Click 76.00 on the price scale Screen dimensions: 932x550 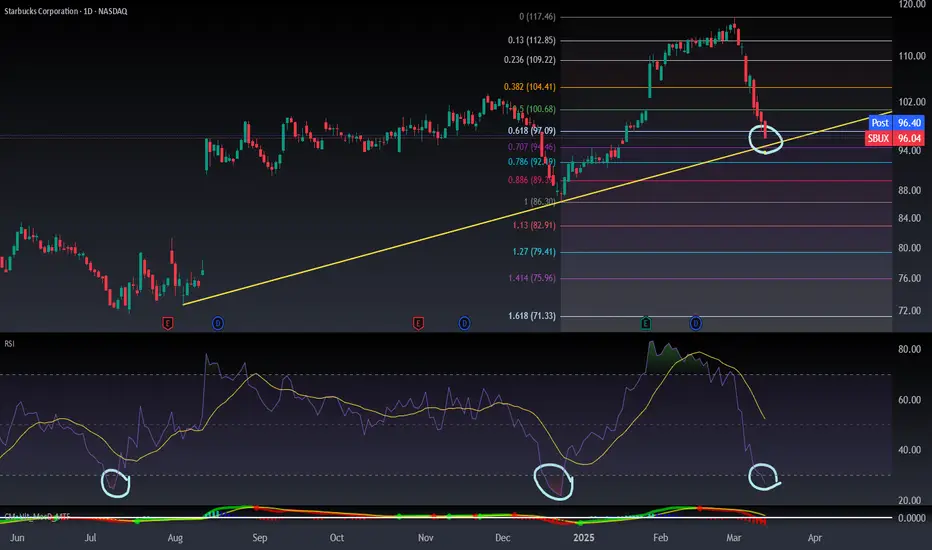909,278
